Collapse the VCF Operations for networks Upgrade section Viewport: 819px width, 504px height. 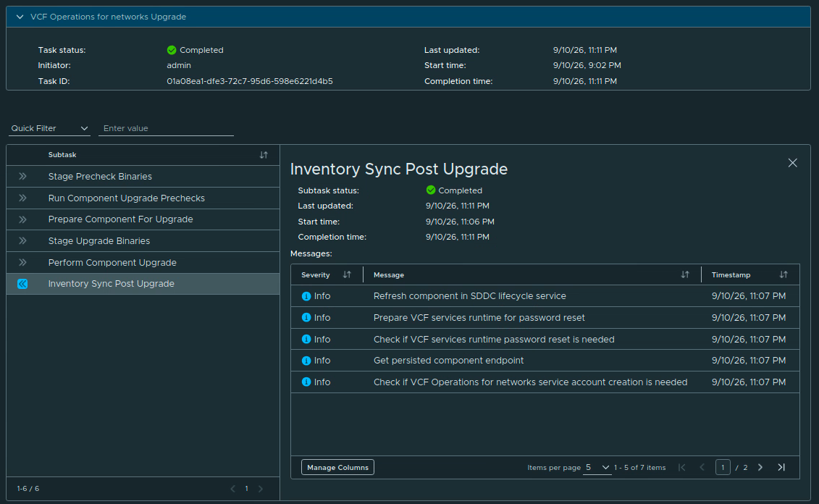click(x=20, y=17)
